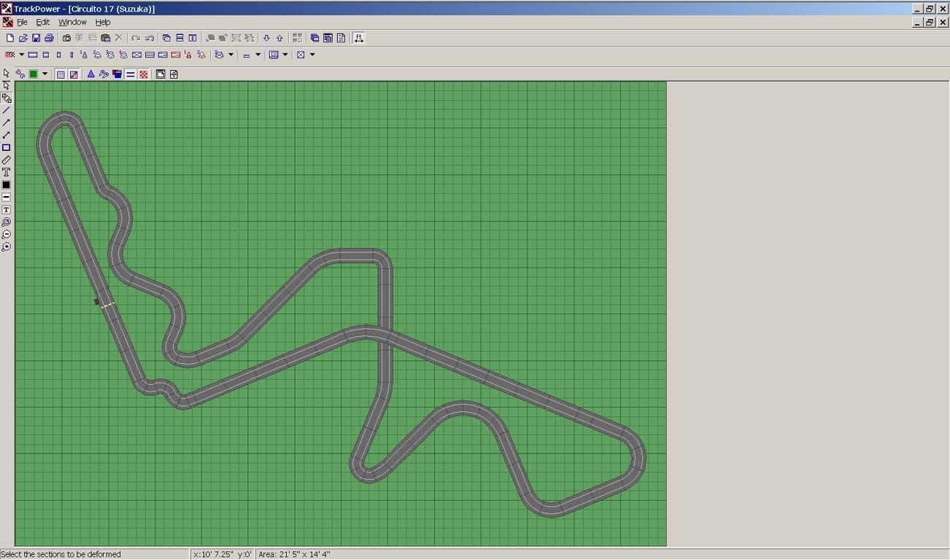Screen dimensions: 950x560
Task: Click the Help menu item
Action: pyautogui.click(x=103, y=22)
